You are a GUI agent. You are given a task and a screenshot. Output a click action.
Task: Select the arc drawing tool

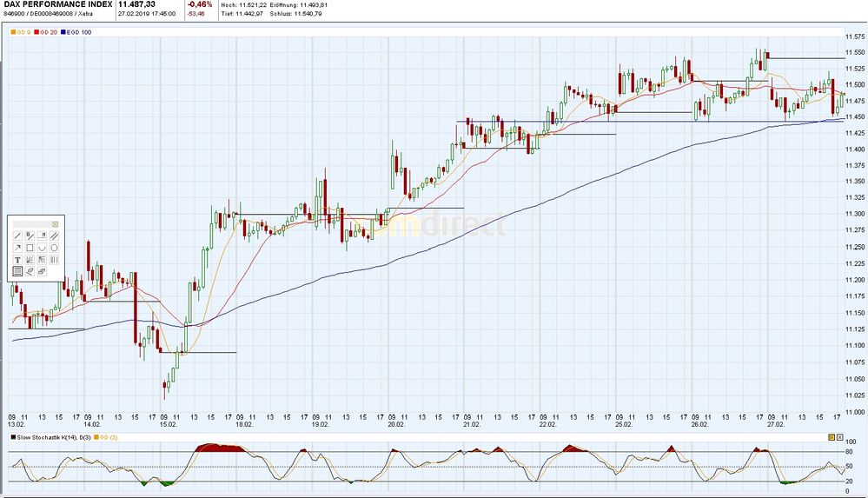42,248
